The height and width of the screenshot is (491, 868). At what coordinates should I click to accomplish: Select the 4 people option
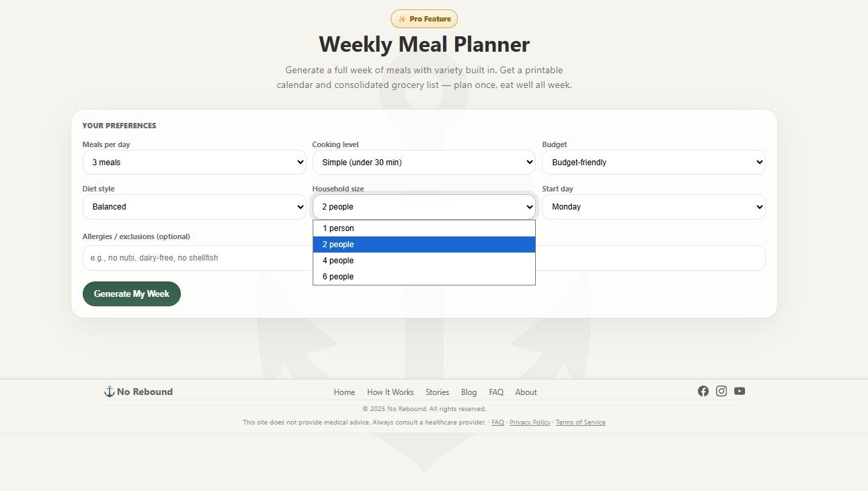[x=338, y=261]
